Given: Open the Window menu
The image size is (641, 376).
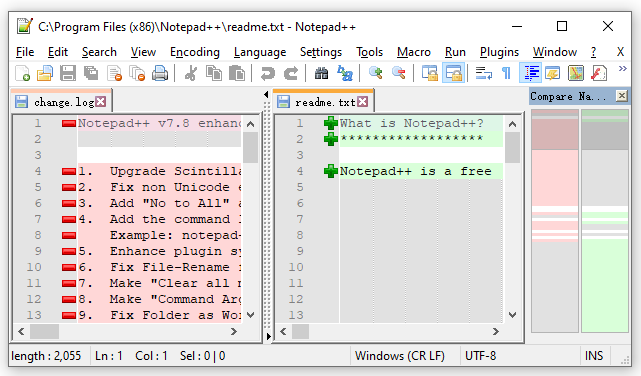Looking at the screenshot, I should coord(555,52).
